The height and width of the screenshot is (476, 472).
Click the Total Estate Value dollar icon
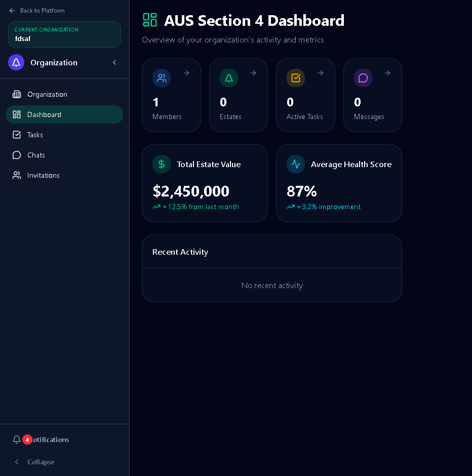click(162, 164)
